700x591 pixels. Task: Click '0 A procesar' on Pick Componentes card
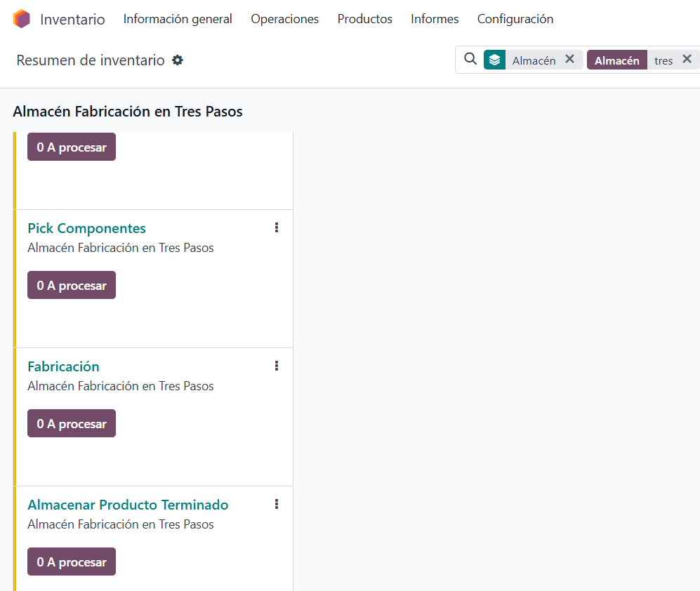pyautogui.click(x=72, y=285)
